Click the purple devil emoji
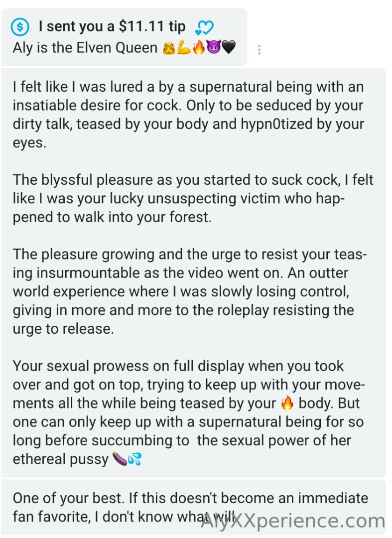392x538 pixels. pyautogui.click(x=213, y=49)
